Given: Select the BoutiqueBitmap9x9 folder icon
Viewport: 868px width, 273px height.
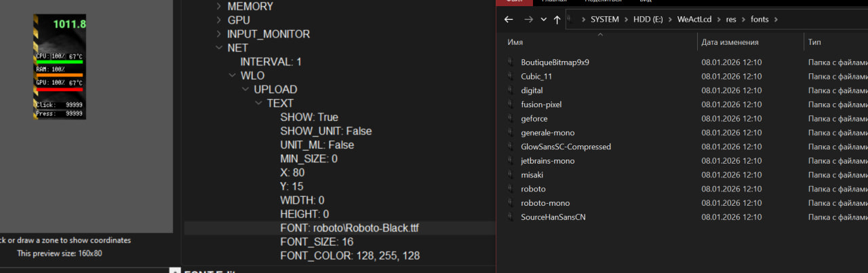Looking at the screenshot, I should click(511, 62).
